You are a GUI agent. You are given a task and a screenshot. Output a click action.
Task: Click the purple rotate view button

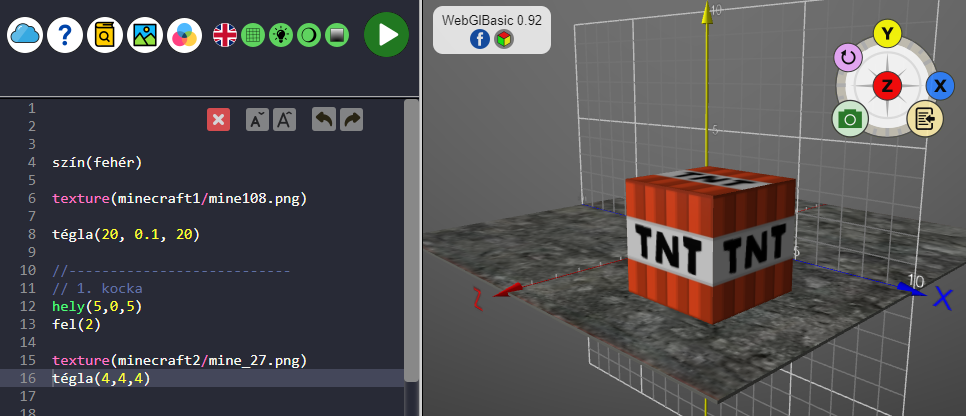point(848,58)
